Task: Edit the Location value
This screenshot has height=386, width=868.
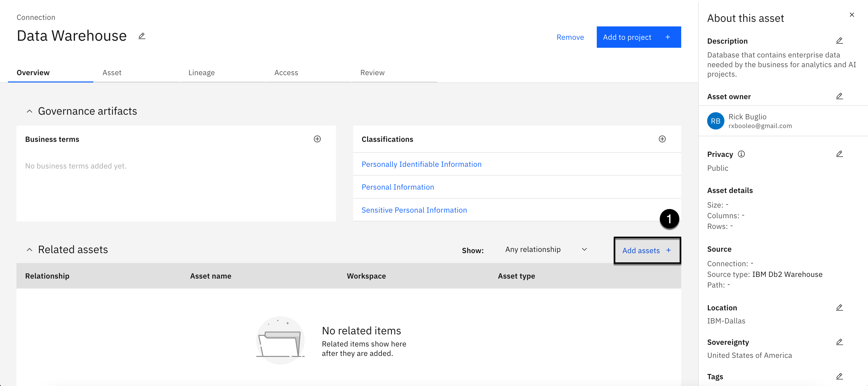Action: 839,307
